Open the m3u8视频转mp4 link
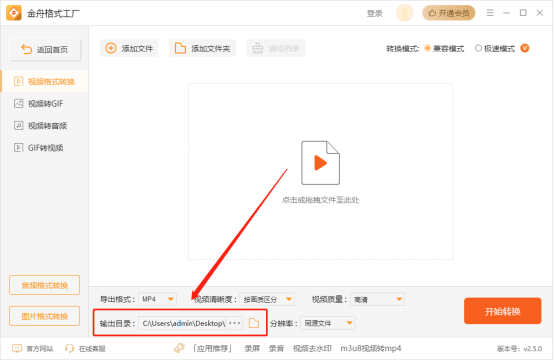The height and width of the screenshot is (360, 554). [371, 348]
